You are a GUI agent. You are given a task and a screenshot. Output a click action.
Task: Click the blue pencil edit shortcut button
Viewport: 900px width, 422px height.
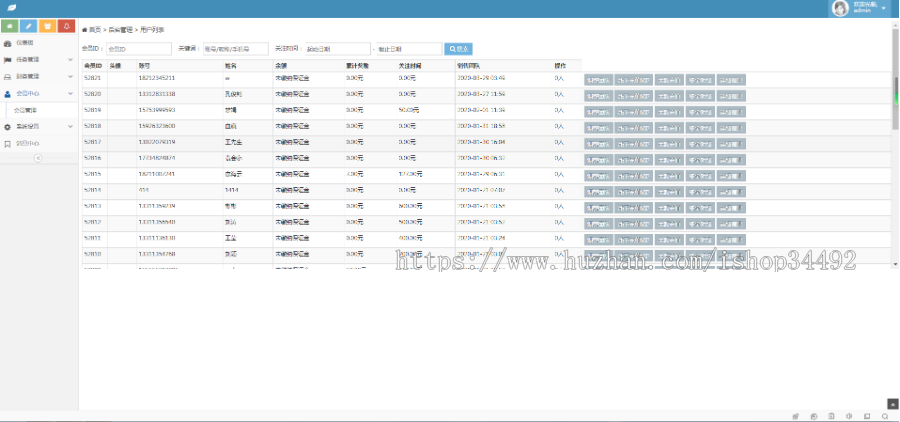click(x=29, y=26)
